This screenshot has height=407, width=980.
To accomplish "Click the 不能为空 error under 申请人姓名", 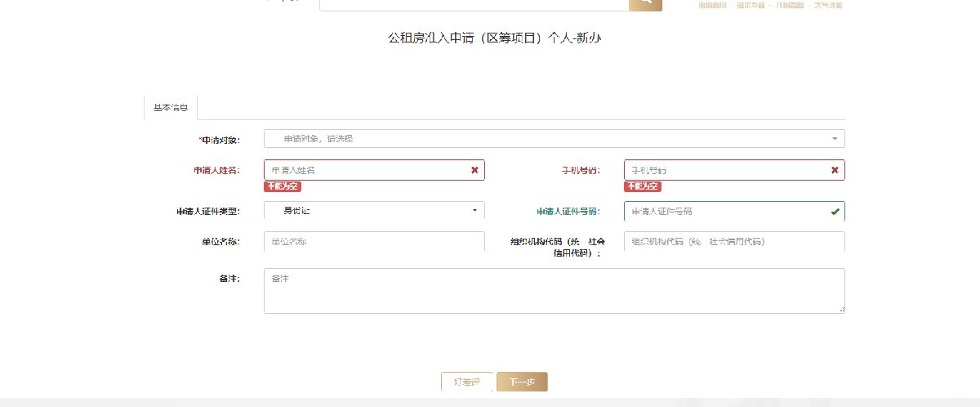I will pos(283,186).
